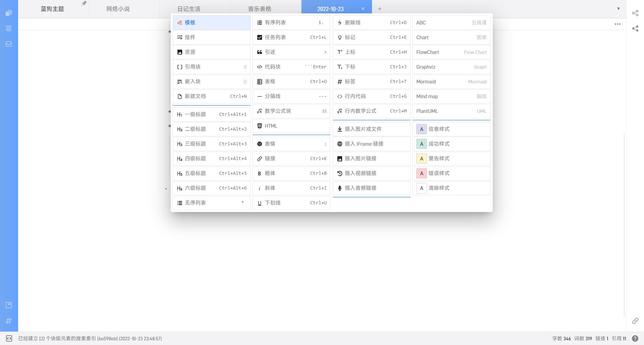This screenshot has width=644, height=345.
Task: Insert 无序列表 bullet list
Action: click(x=212, y=203)
